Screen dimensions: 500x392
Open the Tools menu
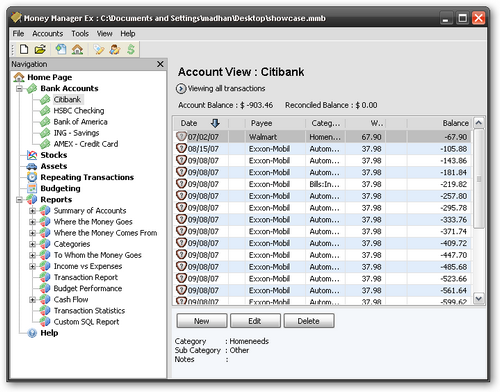(x=80, y=34)
